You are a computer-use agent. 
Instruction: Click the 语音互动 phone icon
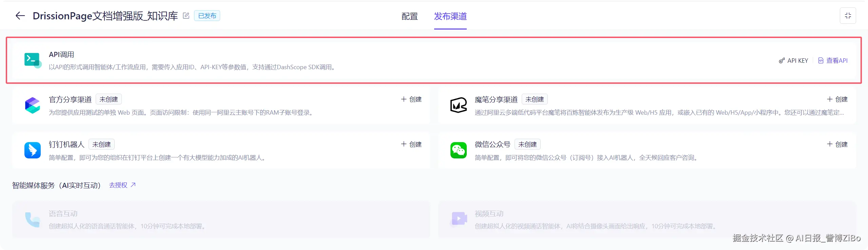[33, 220]
